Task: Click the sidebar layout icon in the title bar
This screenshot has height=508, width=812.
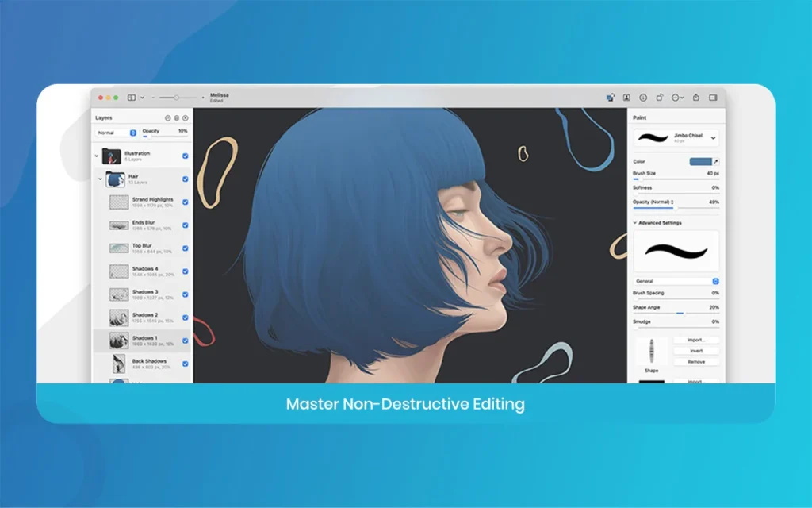Action: click(132, 98)
